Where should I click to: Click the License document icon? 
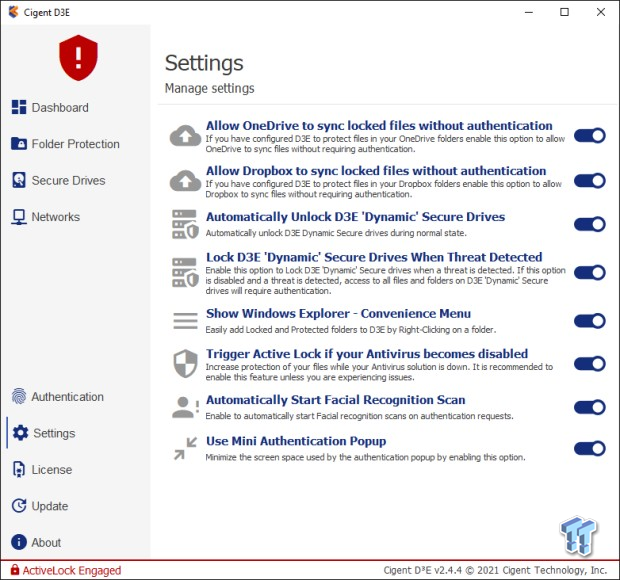pos(19,469)
